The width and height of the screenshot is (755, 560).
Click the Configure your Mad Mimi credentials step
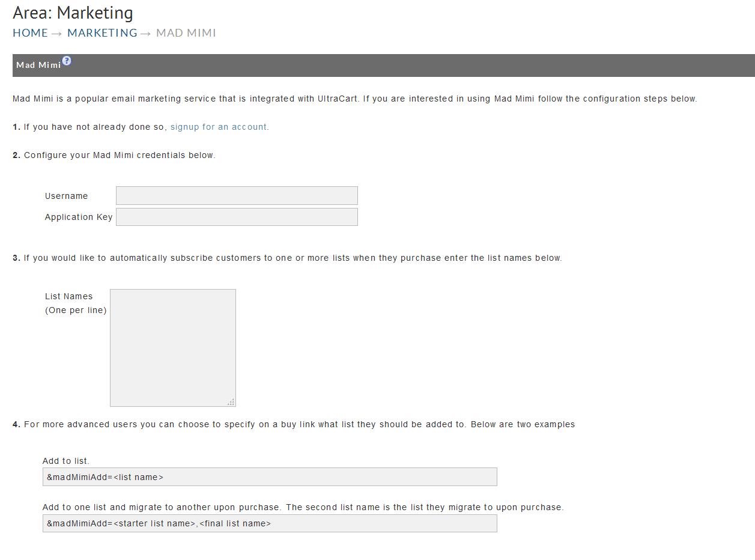click(114, 155)
